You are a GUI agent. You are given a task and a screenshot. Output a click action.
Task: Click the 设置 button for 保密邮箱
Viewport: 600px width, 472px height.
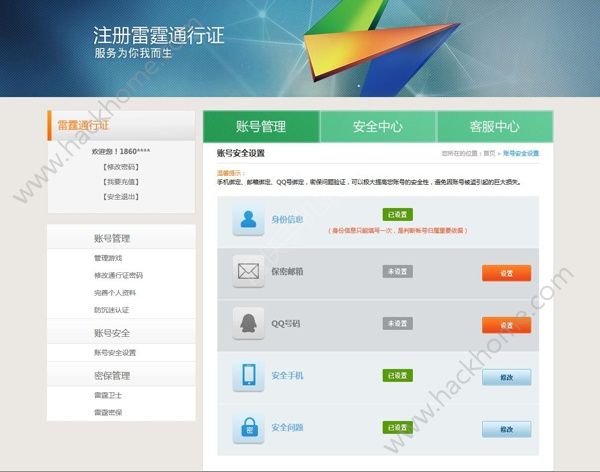(506, 273)
